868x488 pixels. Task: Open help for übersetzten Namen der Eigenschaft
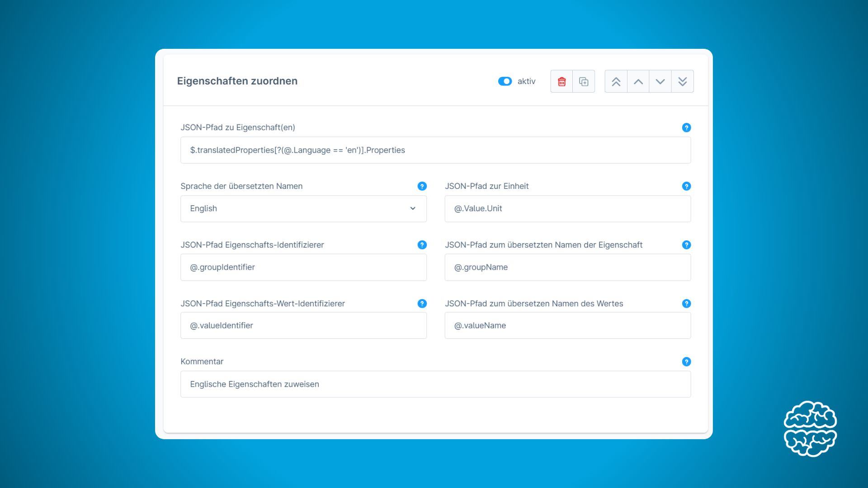coord(686,245)
